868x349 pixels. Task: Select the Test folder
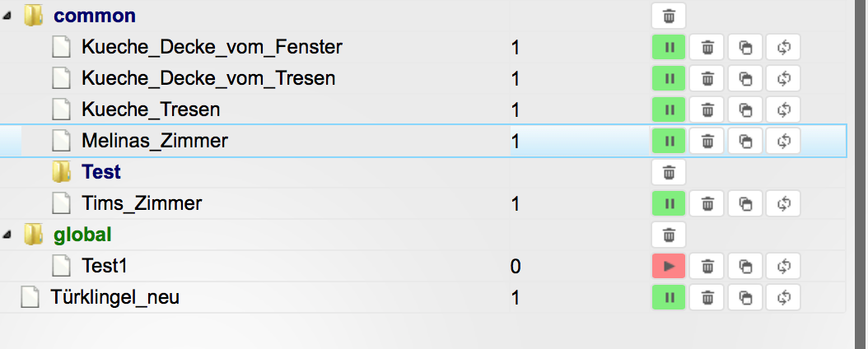point(100,172)
